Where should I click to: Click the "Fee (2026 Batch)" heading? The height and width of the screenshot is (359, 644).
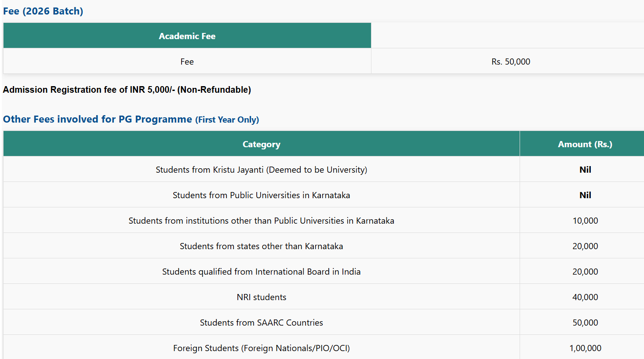(x=43, y=11)
